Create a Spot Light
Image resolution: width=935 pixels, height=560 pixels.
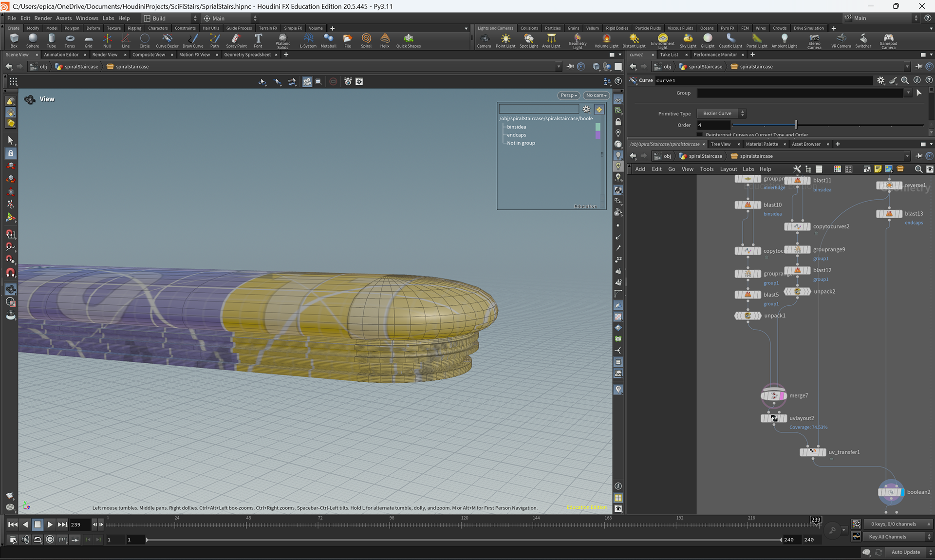[528, 40]
